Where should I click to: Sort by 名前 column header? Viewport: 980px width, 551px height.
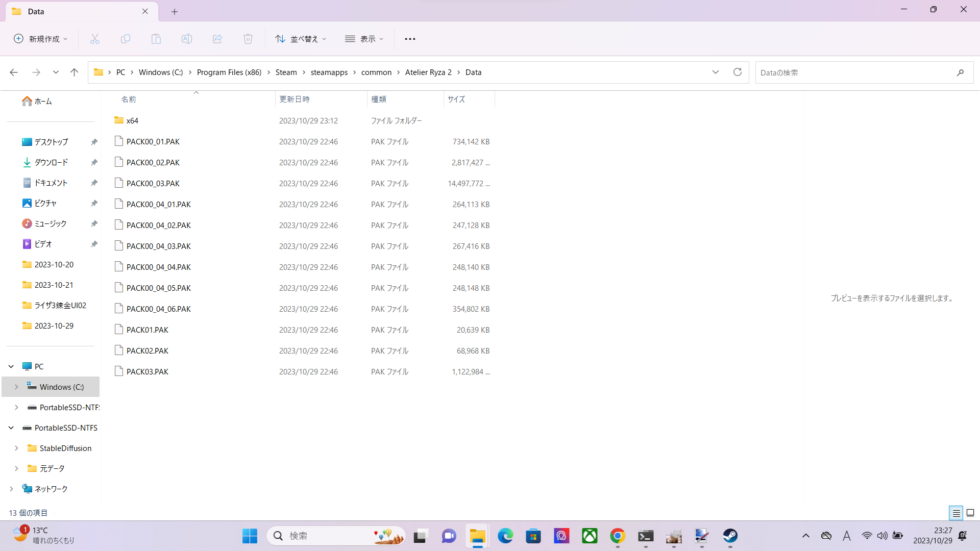point(129,99)
